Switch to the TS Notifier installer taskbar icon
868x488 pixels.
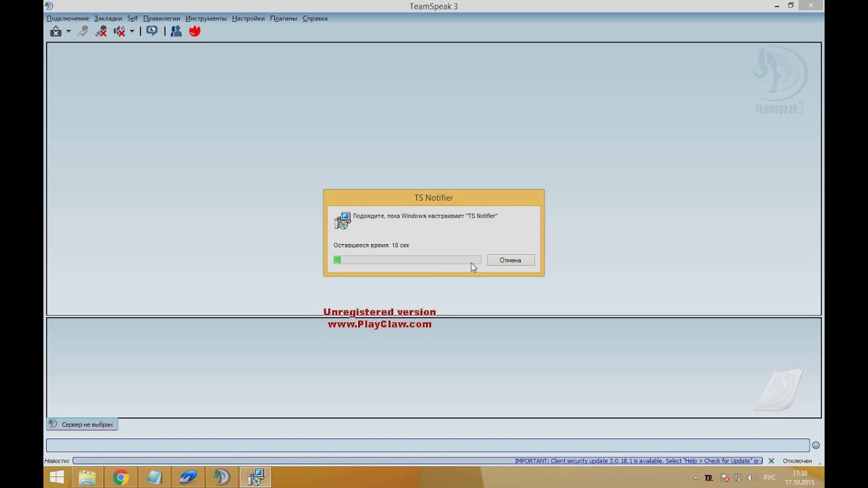256,478
